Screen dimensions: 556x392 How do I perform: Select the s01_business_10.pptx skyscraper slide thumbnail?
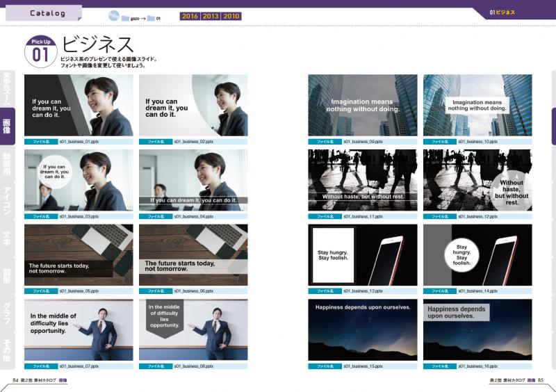click(477, 105)
